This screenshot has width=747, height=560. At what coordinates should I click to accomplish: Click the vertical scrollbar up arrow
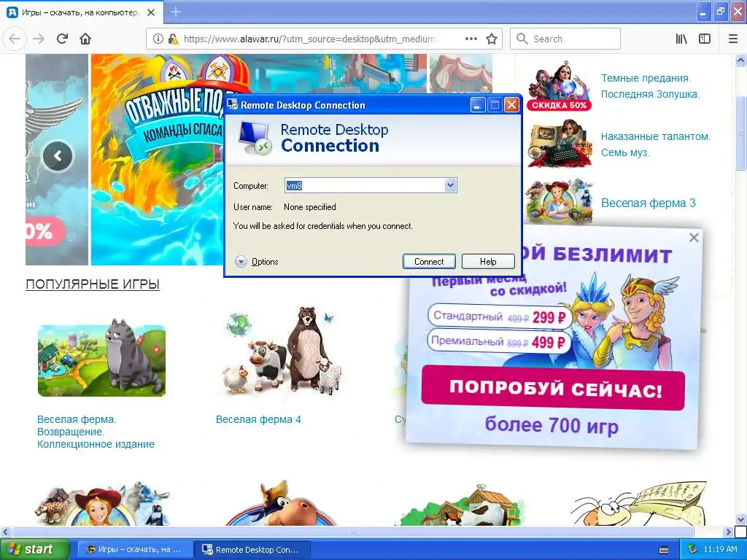point(740,61)
